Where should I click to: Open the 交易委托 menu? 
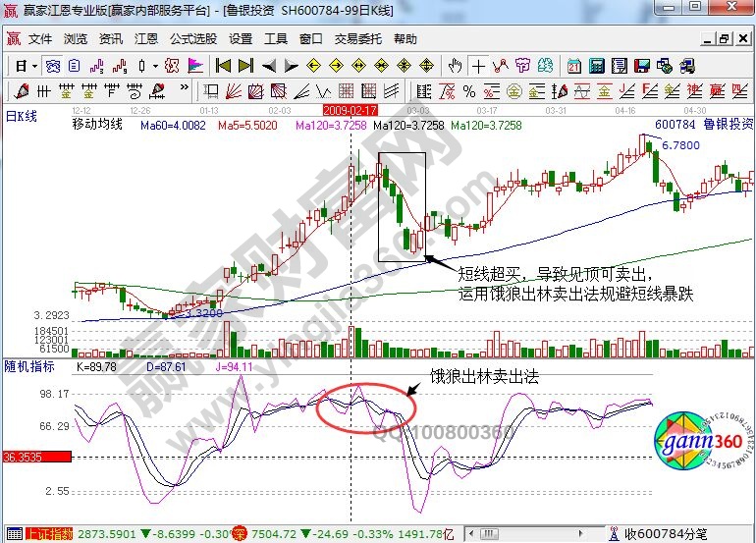357,39
